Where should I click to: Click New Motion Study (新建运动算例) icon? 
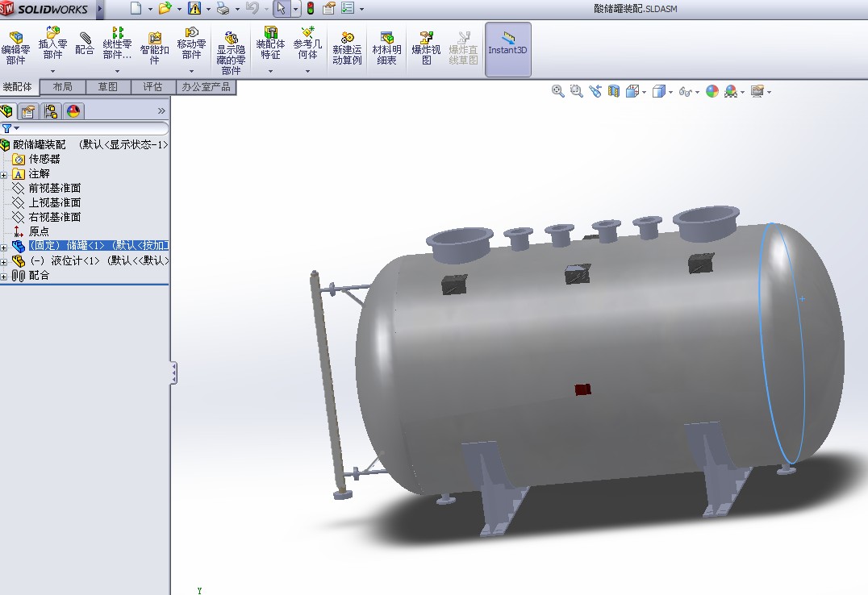click(347, 48)
